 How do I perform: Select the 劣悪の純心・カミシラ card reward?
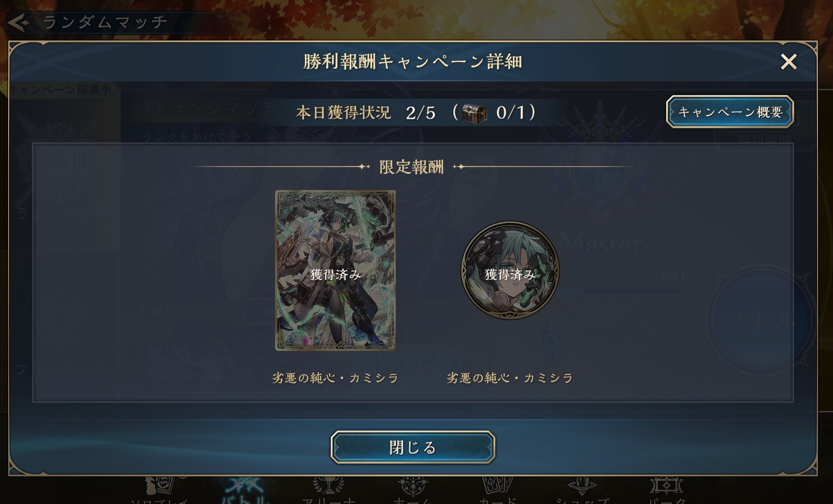tap(335, 271)
